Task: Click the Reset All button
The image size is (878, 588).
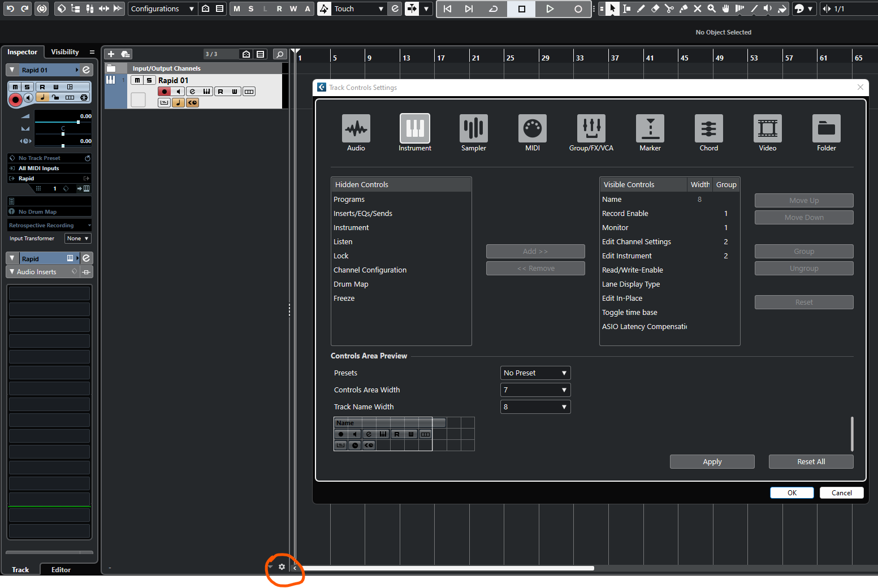Action: (811, 462)
